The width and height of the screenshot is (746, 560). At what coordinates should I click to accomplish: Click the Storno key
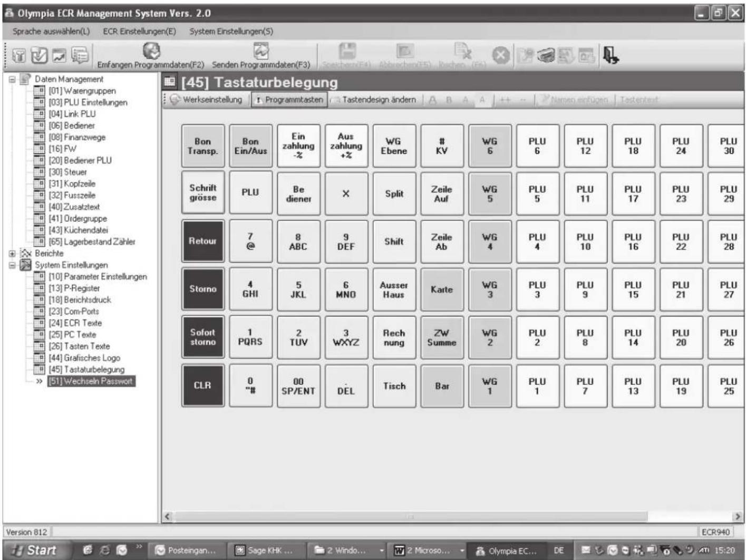point(203,289)
